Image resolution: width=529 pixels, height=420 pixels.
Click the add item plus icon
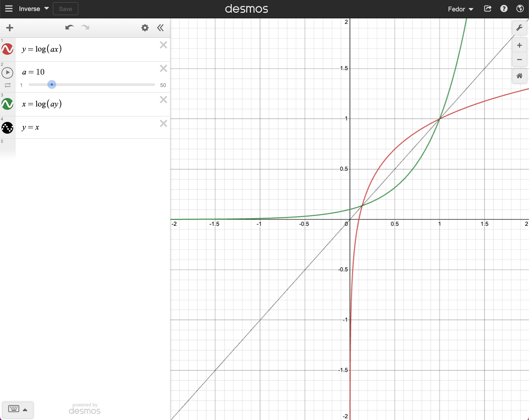(10, 28)
